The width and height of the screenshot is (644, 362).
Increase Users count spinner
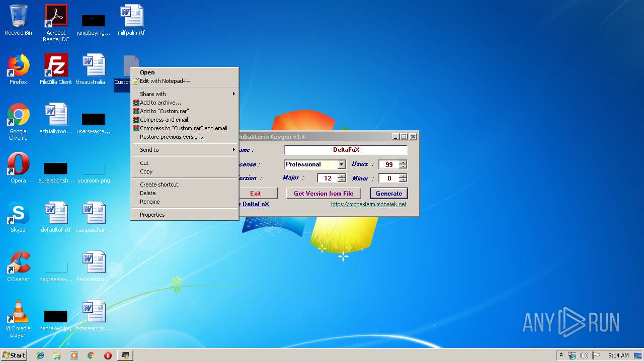pos(403,162)
